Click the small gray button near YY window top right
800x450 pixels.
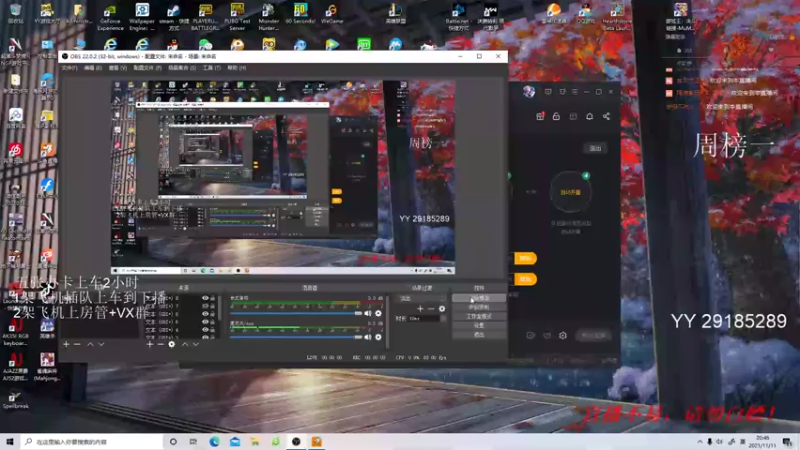(x=595, y=148)
